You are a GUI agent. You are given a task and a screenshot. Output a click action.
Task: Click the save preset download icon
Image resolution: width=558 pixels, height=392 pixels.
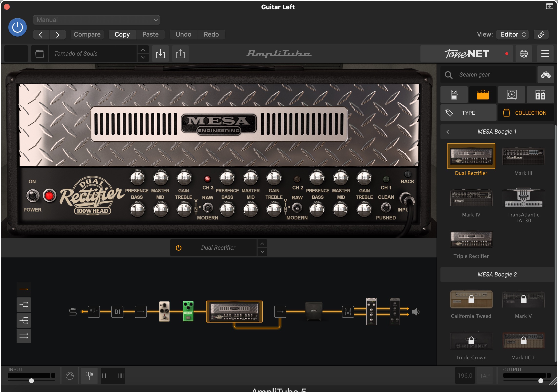point(160,54)
